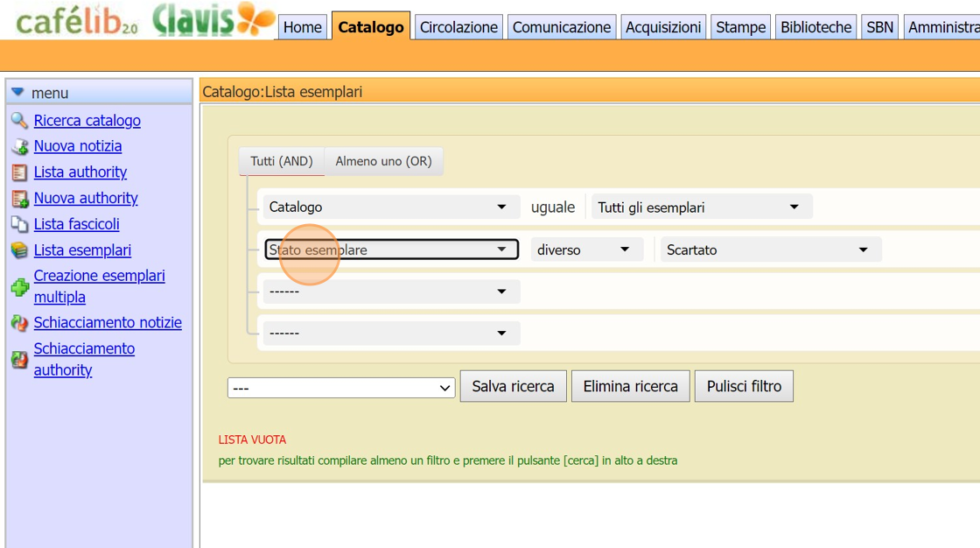The height and width of the screenshot is (548, 980).
Task: Open the Lista authority link
Action: tap(80, 172)
